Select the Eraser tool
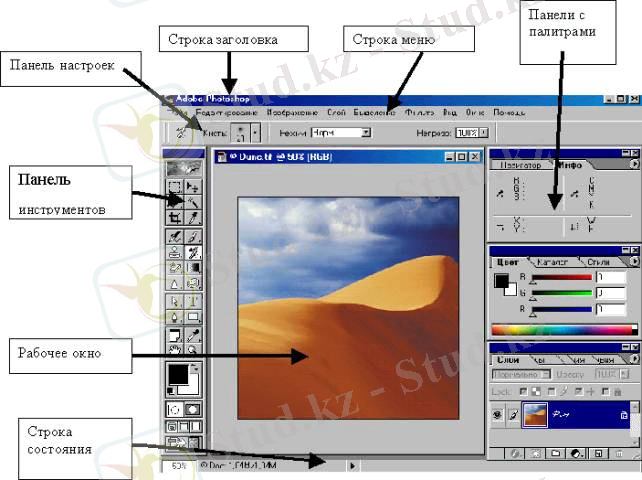The height and width of the screenshot is (480, 642). point(175,268)
